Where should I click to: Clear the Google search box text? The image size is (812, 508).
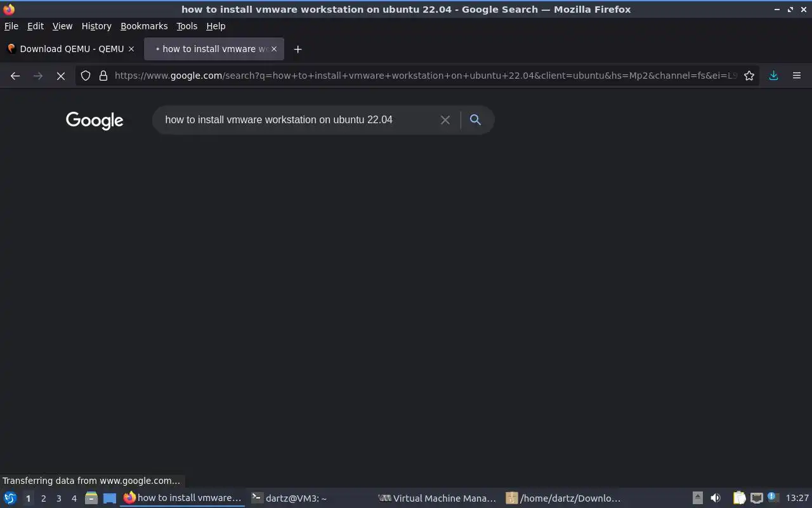pyautogui.click(x=445, y=120)
